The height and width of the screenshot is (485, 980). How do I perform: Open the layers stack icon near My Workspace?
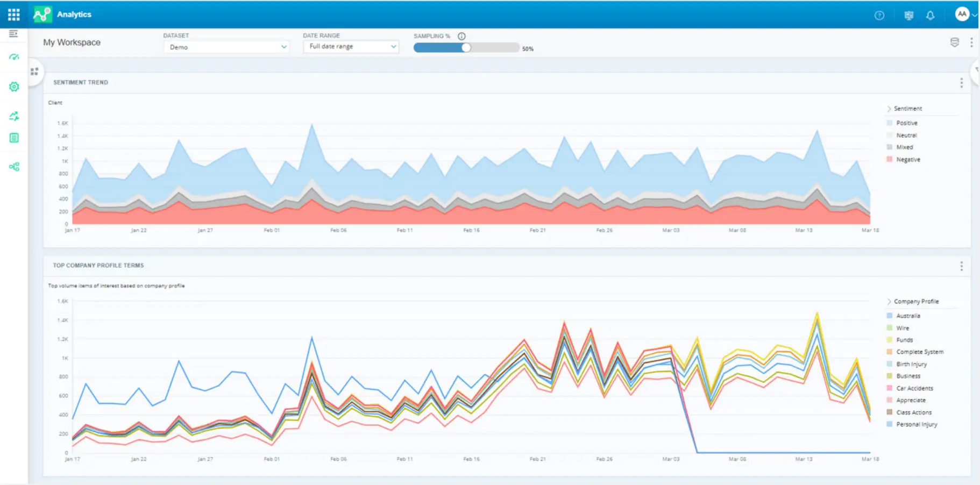955,42
